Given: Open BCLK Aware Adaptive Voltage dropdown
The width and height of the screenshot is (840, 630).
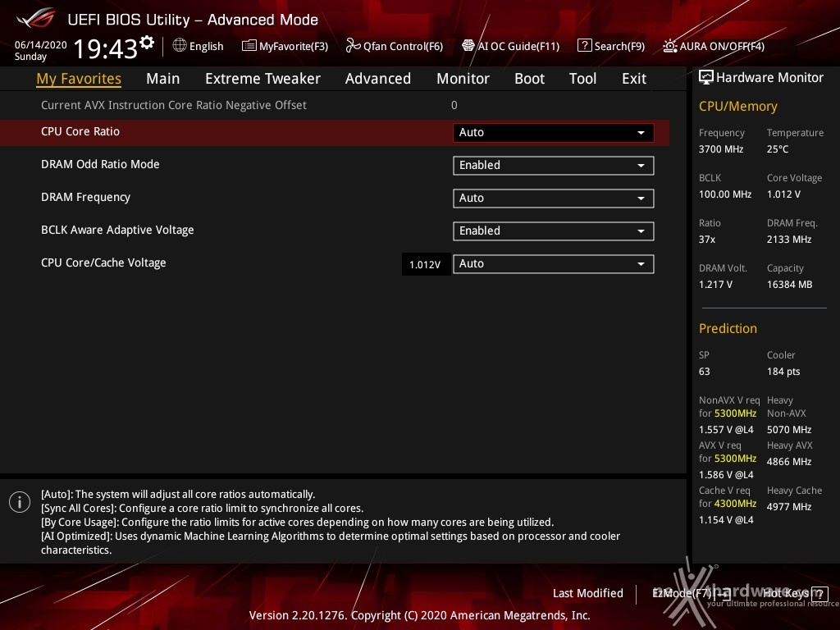Looking at the screenshot, I should pyautogui.click(x=553, y=231).
